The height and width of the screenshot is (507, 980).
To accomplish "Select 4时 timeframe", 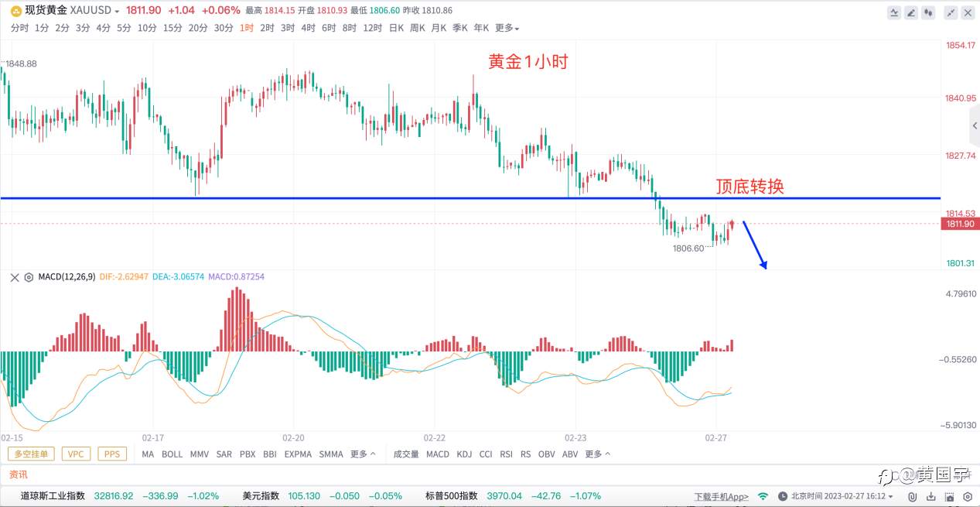I will click(x=308, y=28).
